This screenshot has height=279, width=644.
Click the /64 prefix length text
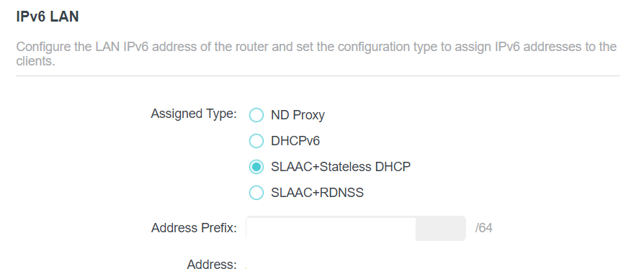click(x=484, y=228)
